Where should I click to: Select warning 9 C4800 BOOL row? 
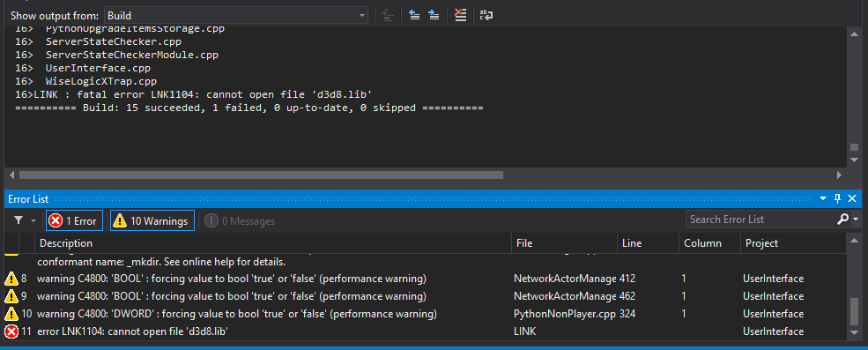(x=425, y=295)
